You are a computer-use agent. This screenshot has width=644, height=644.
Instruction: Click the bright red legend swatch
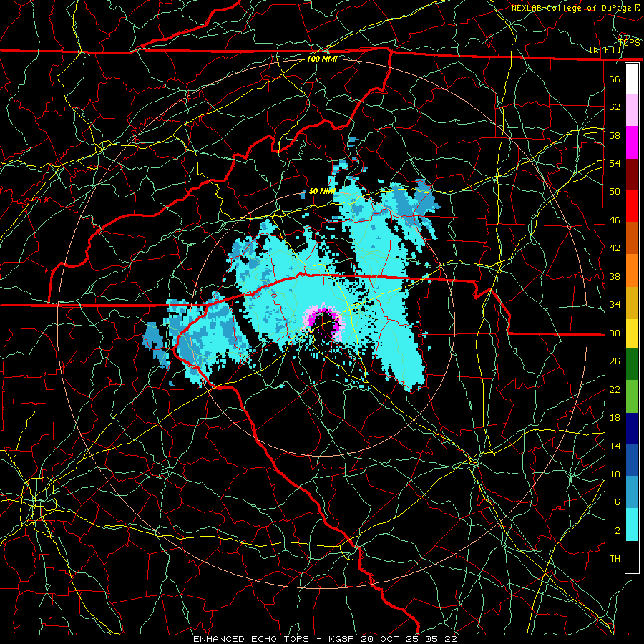click(x=632, y=206)
